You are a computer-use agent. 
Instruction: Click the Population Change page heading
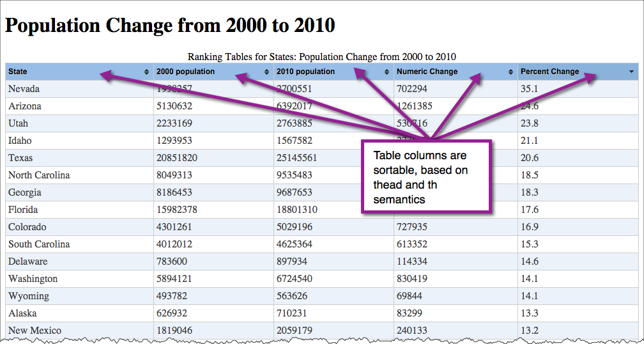click(170, 26)
